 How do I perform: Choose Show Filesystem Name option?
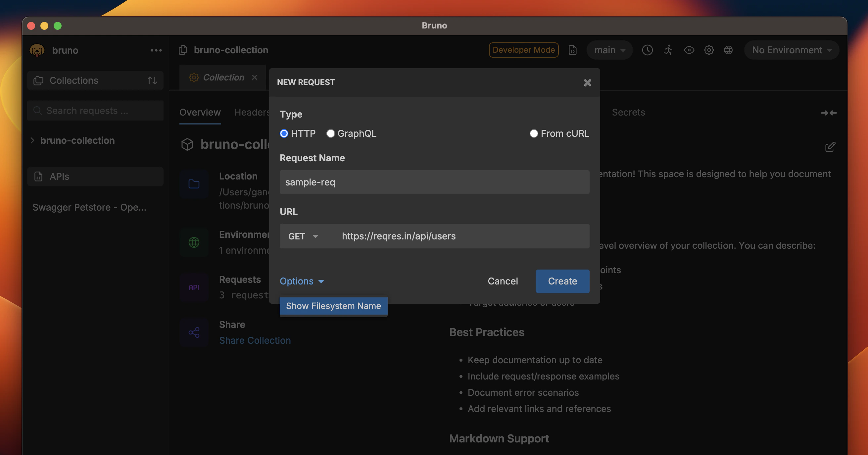tap(333, 306)
